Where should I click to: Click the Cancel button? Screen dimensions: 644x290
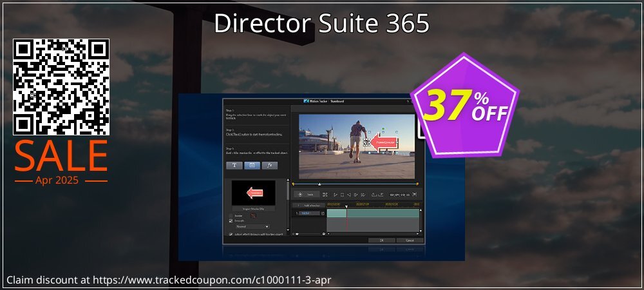pyautogui.click(x=410, y=240)
